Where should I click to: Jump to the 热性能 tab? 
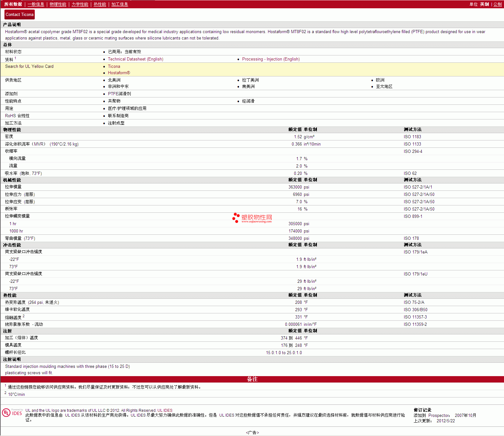click(100, 4)
